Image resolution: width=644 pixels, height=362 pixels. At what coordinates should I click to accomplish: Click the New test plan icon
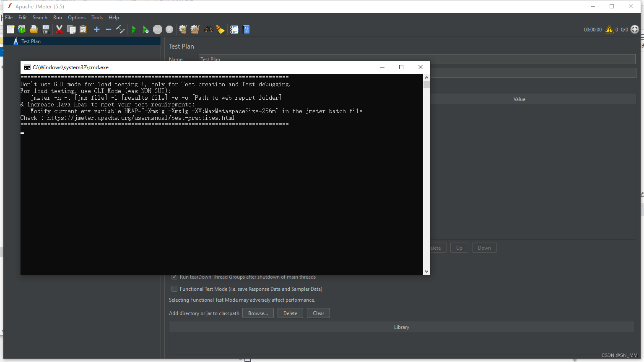(10, 29)
